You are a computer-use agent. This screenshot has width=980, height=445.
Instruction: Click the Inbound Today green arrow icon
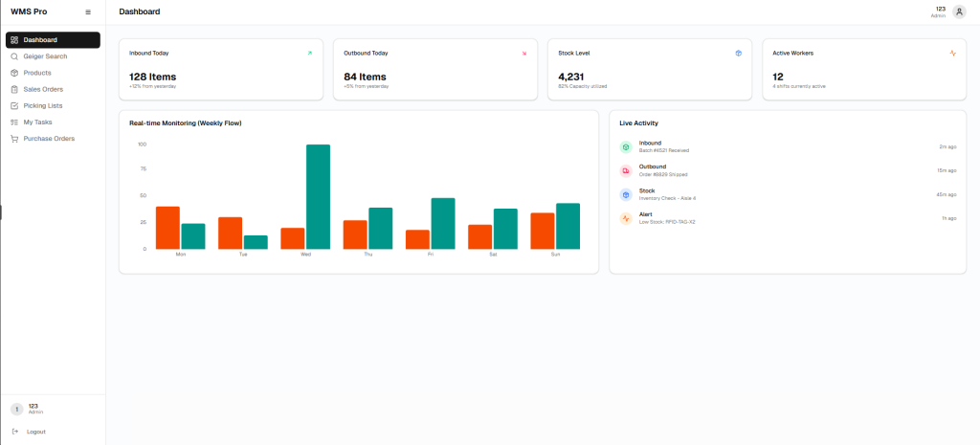pyautogui.click(x=309, y=54)
